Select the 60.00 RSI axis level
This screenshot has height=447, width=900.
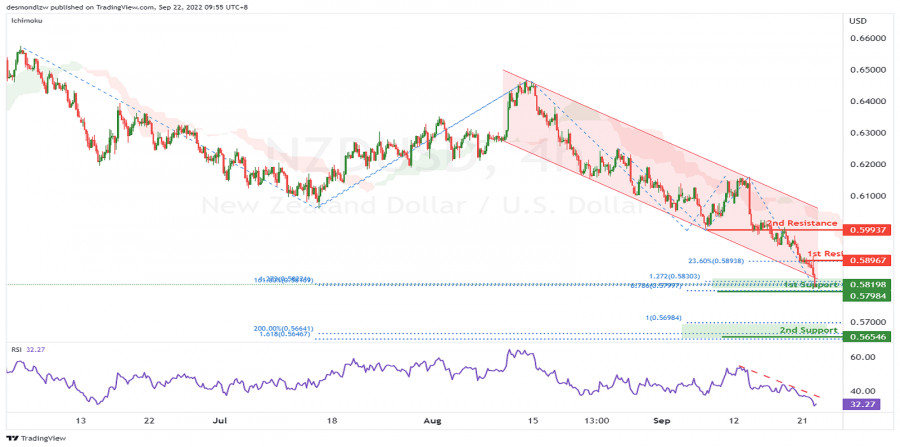861,357
